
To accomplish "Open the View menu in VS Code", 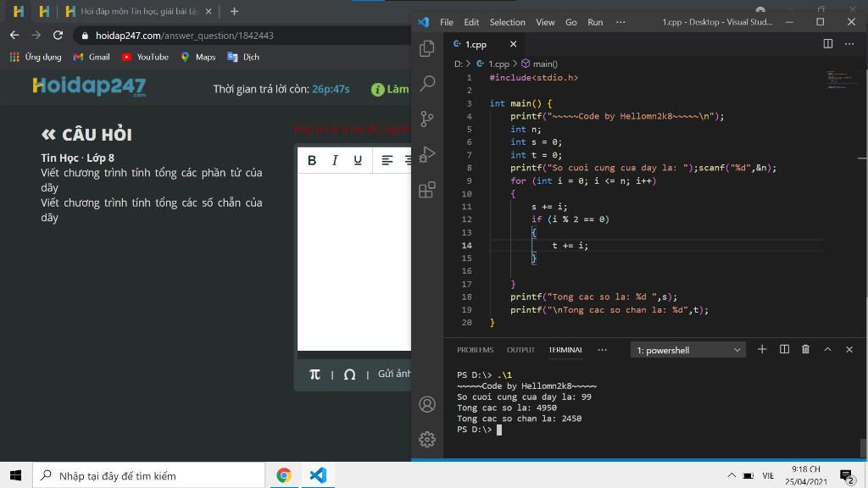I will point(545,22).
